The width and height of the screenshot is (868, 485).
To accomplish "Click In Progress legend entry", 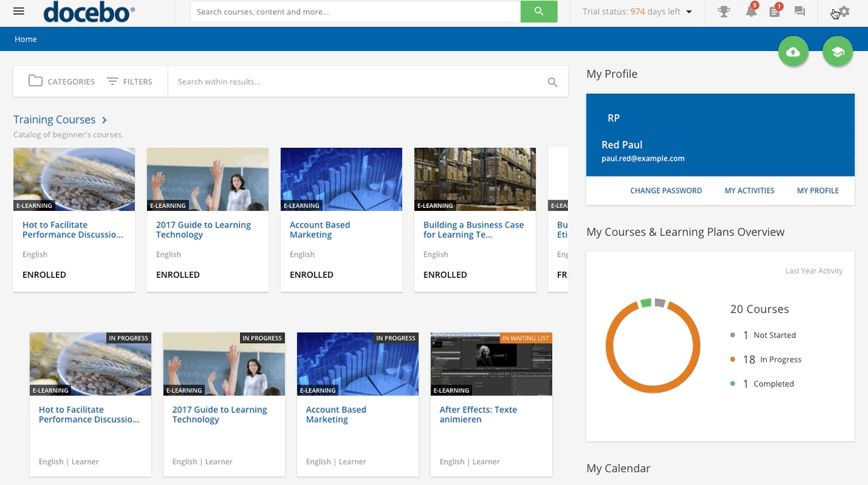I will coord(765,359).
